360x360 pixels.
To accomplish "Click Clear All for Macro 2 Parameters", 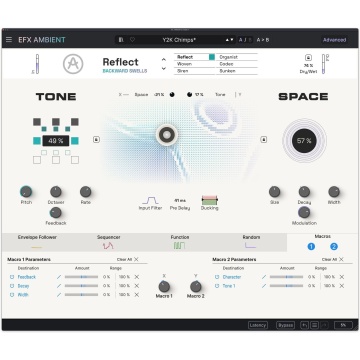I will click(x=332, y=259).
